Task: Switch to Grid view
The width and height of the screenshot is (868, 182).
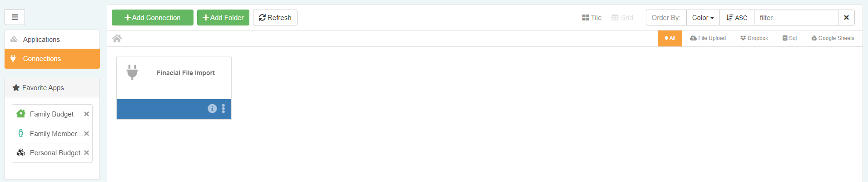Action: (x=622, y=18)
